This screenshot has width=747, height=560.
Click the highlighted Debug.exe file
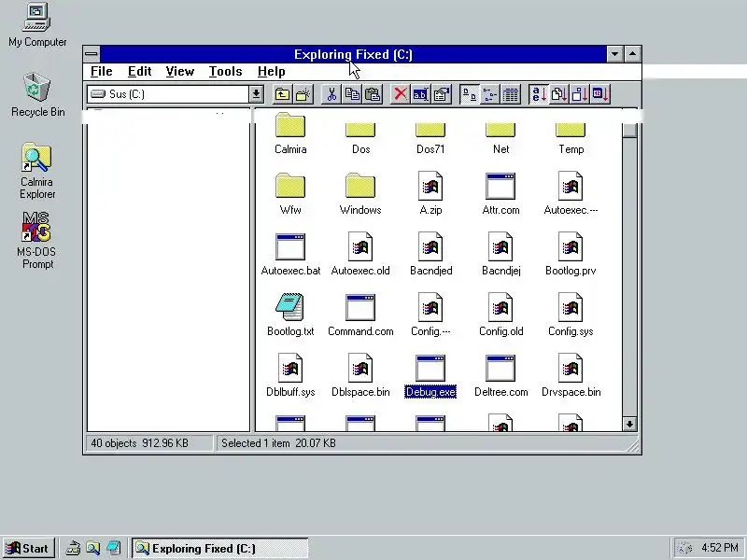coord(430,376)
